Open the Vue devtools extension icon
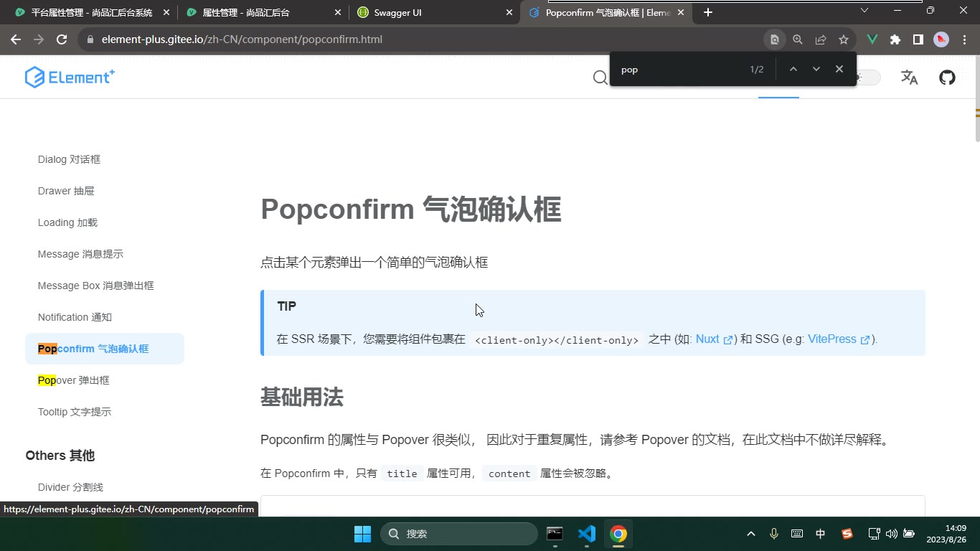 [872, 39]
